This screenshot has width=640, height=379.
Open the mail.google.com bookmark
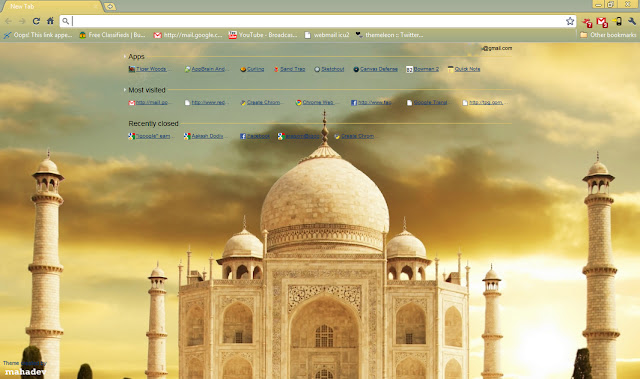pyautogui.click(x=188, y=35)
